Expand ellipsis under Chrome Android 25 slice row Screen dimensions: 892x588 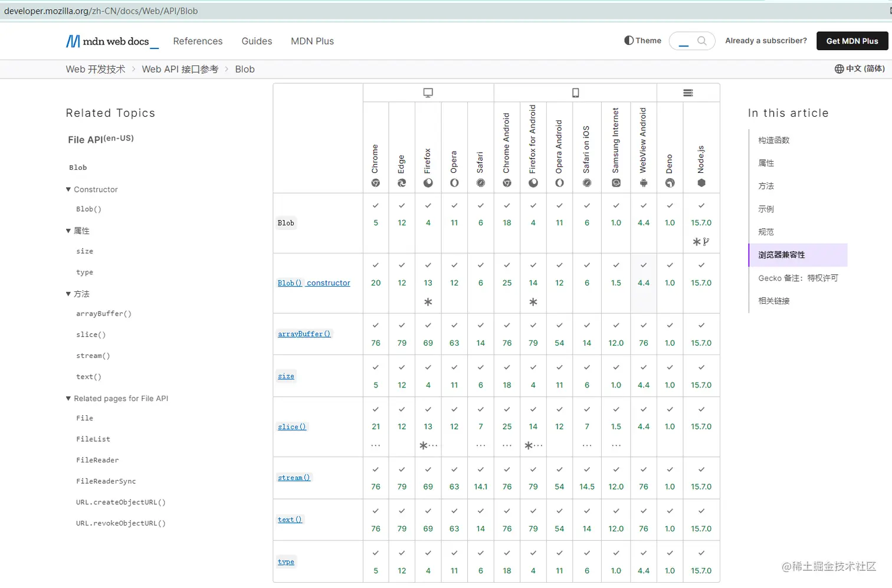507,446
